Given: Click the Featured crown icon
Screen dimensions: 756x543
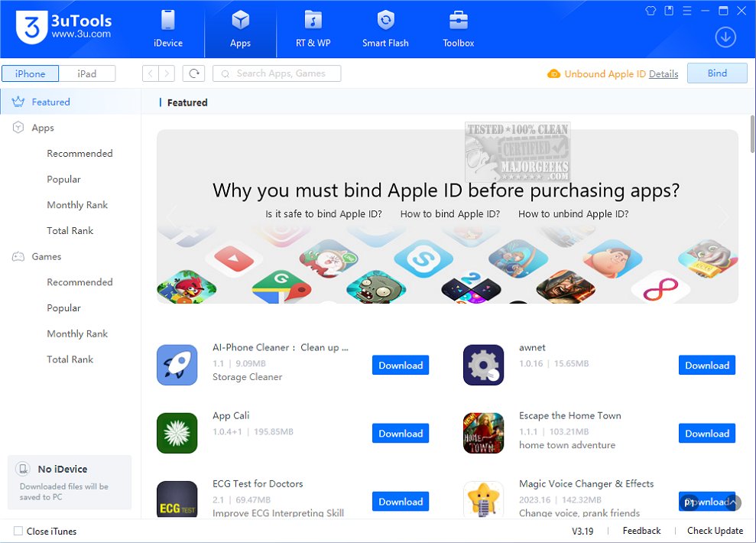Looking at the screenshot, I should 18,102.
